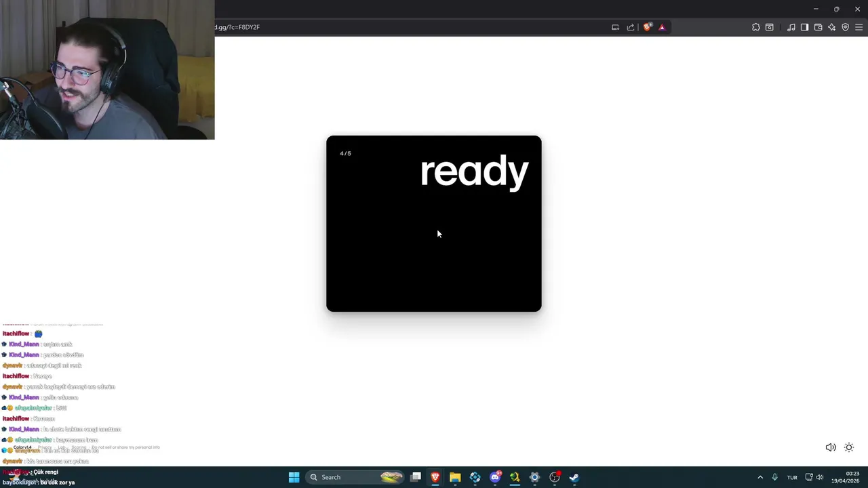This screenshot has width=868, height=488.
Task: Click the microphone icon in system tray
Action: click(774, 477)
